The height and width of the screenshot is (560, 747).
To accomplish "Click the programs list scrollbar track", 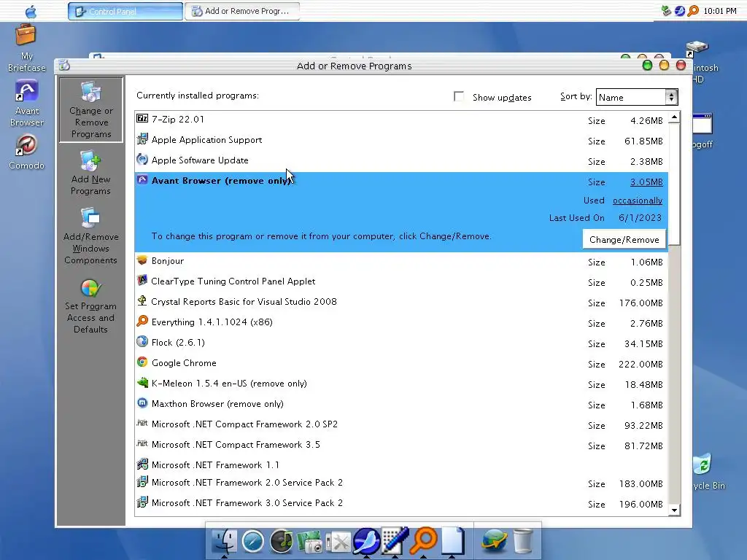I will [674, 374].
